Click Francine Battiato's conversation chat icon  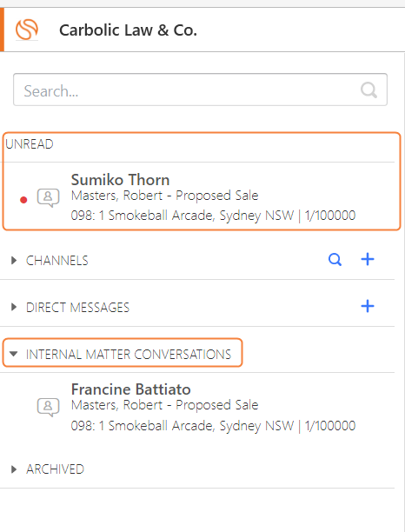pos(48,407)
